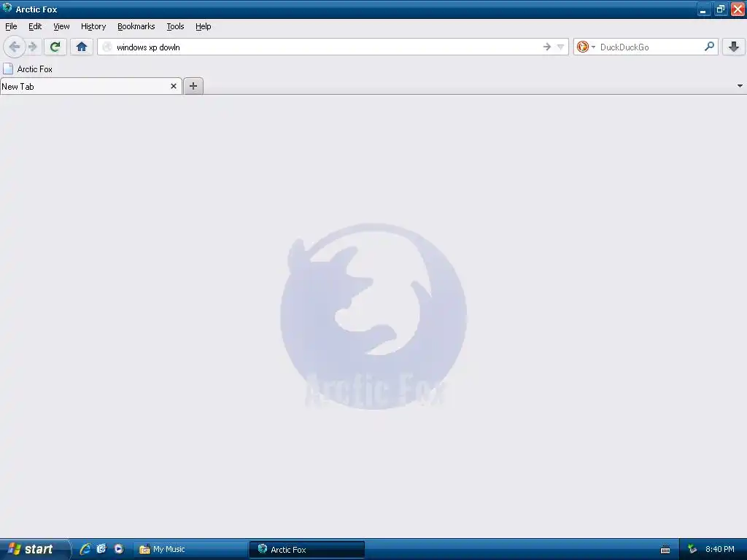Viewport: 747px width, 560px height.
Task: Go to the Home page
Action: 82,47
